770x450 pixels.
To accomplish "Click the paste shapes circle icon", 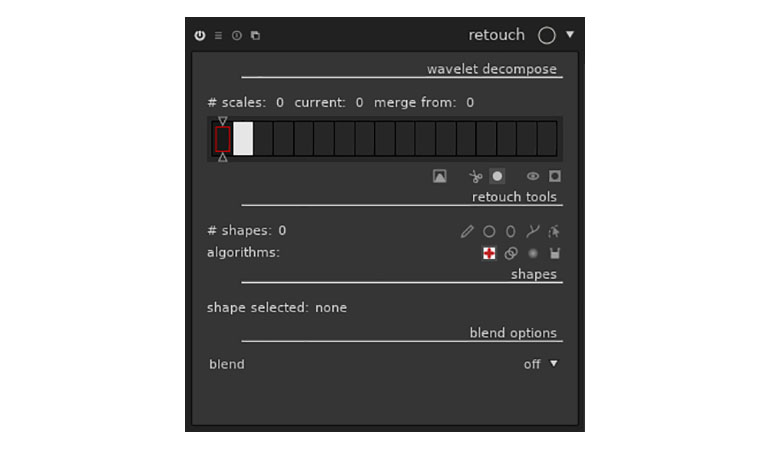I will pos(497,176).
